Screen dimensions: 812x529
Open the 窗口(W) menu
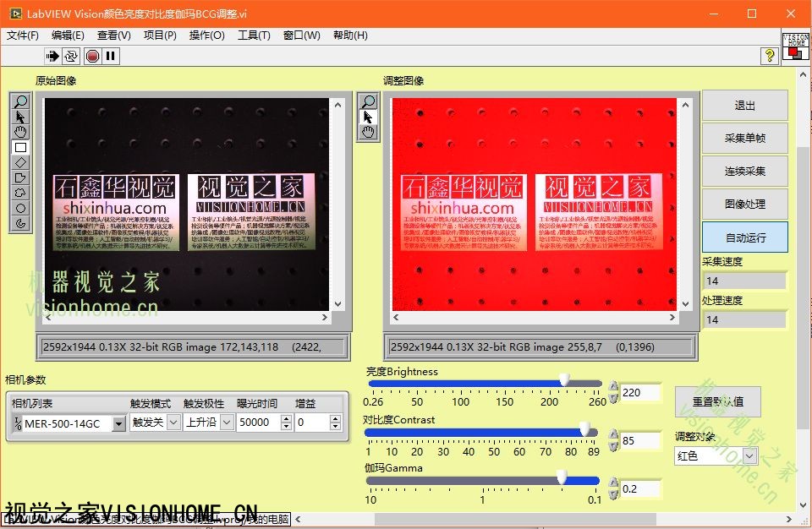click(302, 35)
